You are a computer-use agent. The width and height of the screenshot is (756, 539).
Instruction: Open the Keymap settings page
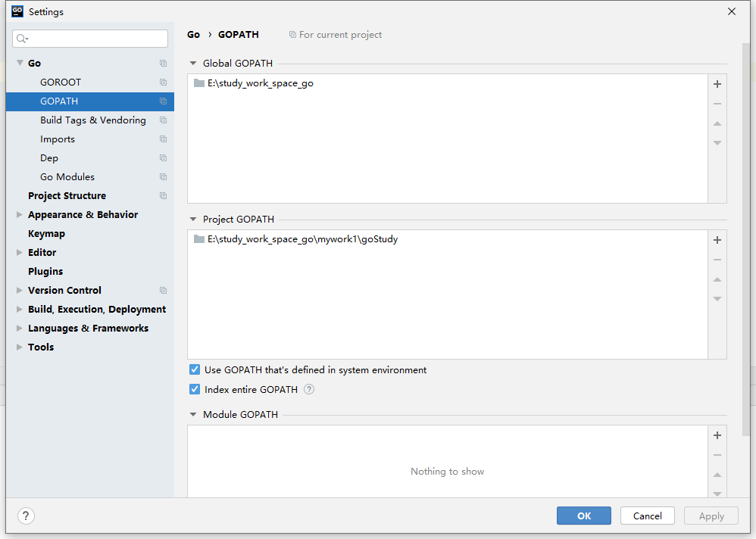(46, 234)
